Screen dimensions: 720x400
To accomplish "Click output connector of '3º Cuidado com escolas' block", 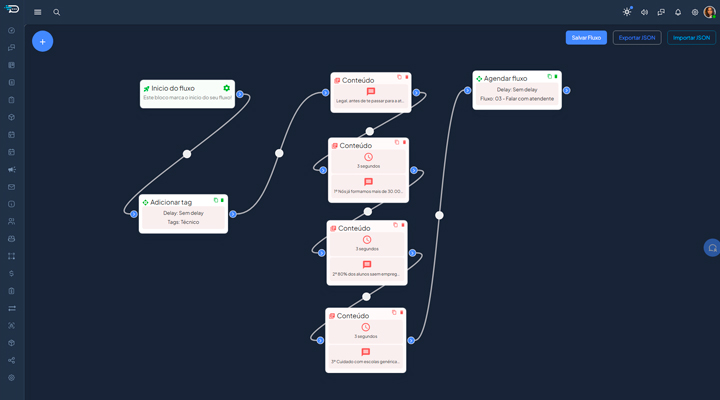I will [411, 340].
